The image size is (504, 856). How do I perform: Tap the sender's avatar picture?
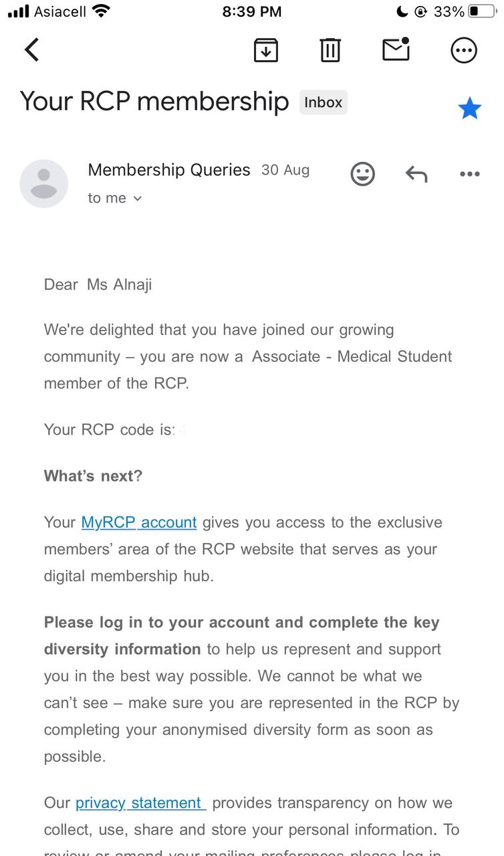click(44, 183)
